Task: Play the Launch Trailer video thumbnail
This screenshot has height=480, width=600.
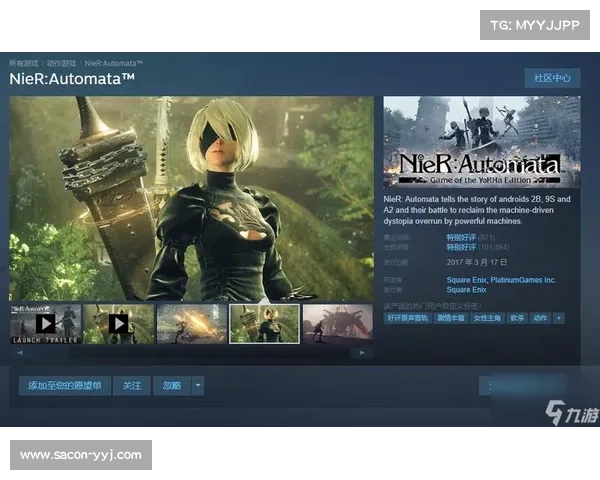Action: click(x=45, y=324)
